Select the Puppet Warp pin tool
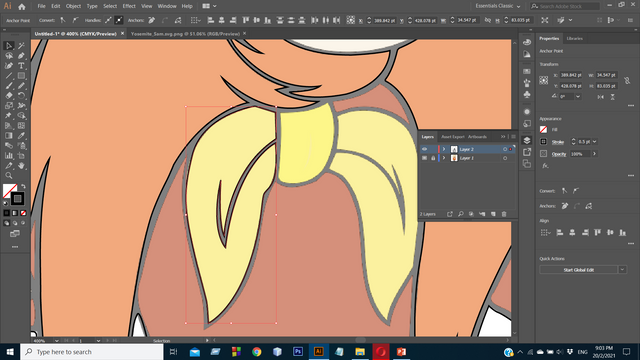This screenshot has height=360, width=640. point(9,116)
